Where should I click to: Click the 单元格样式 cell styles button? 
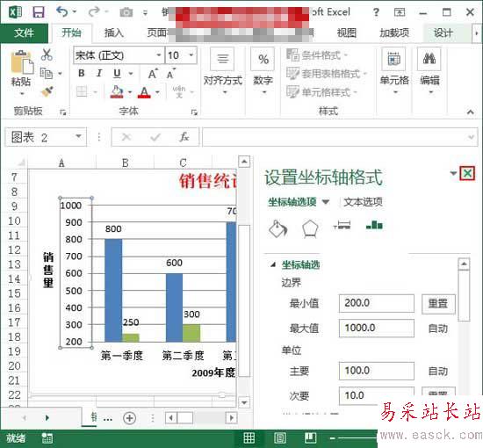pyautogui.click(x=321, y=92)
